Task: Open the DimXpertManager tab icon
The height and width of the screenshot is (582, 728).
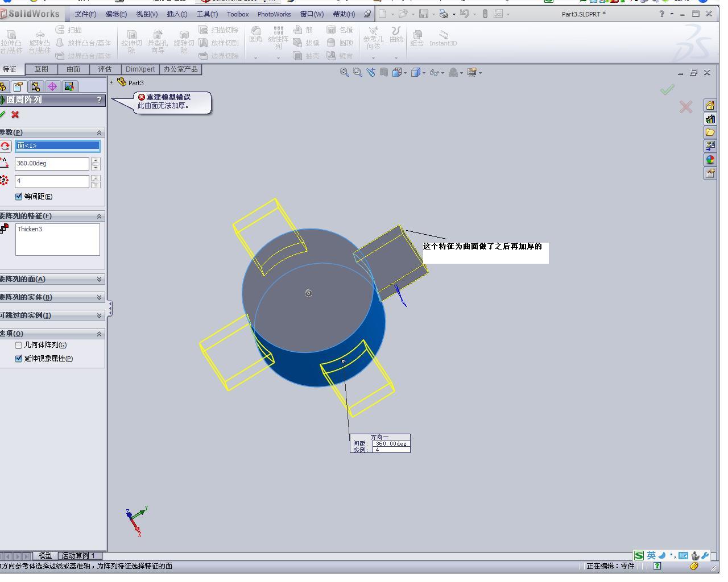Action: (x=52, y=86)
